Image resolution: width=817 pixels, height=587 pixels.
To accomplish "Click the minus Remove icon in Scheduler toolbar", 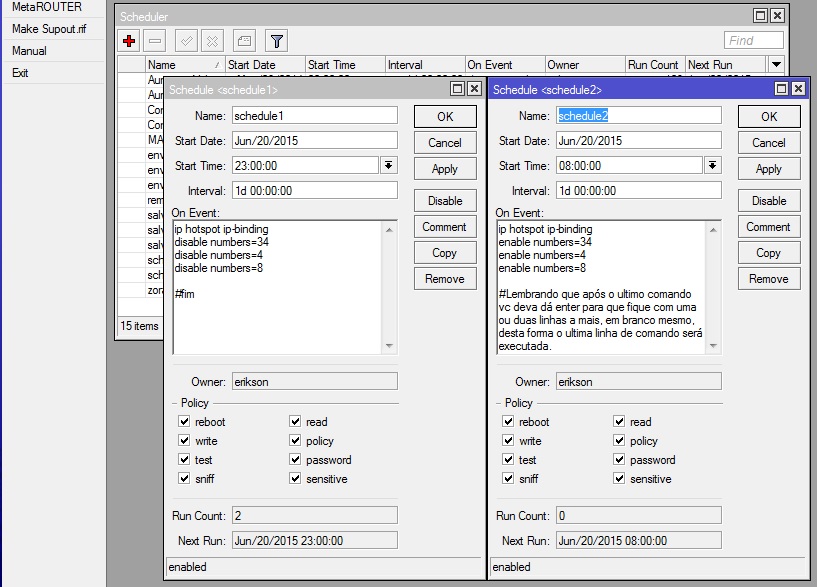I will (x=155, y=41).
